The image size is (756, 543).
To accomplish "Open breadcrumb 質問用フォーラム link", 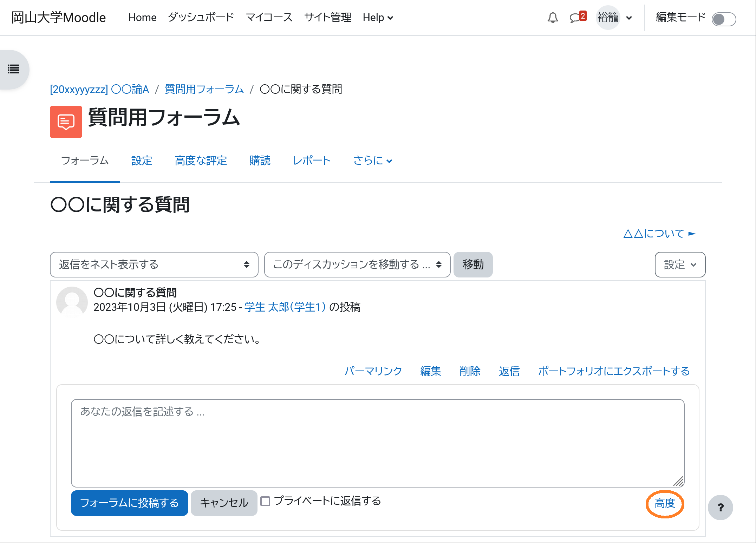I will click(x=204, y=89).
